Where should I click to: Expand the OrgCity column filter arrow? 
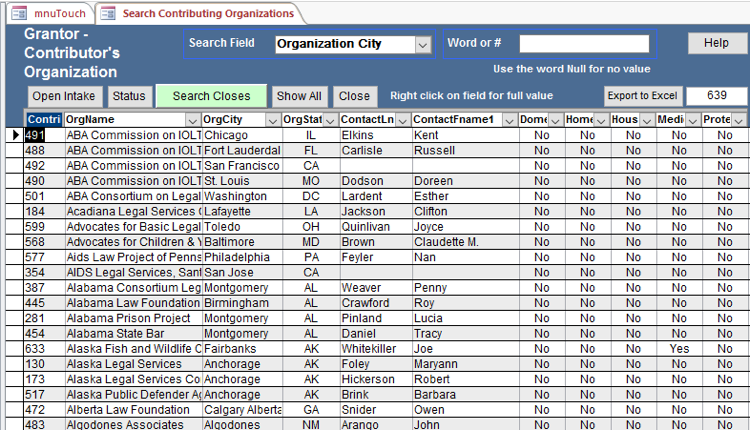click(272, 119)
